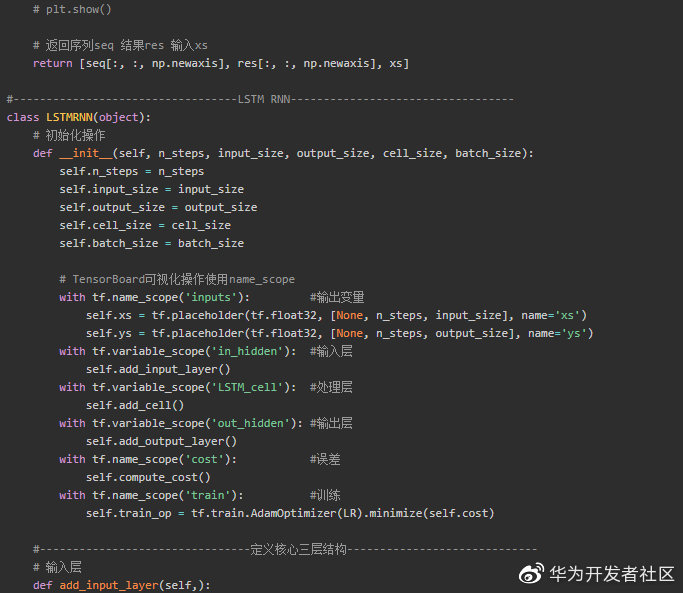683x593 pixels.
Task: Click the variable_scope('out_hidden') line
Action: [181, 424]
